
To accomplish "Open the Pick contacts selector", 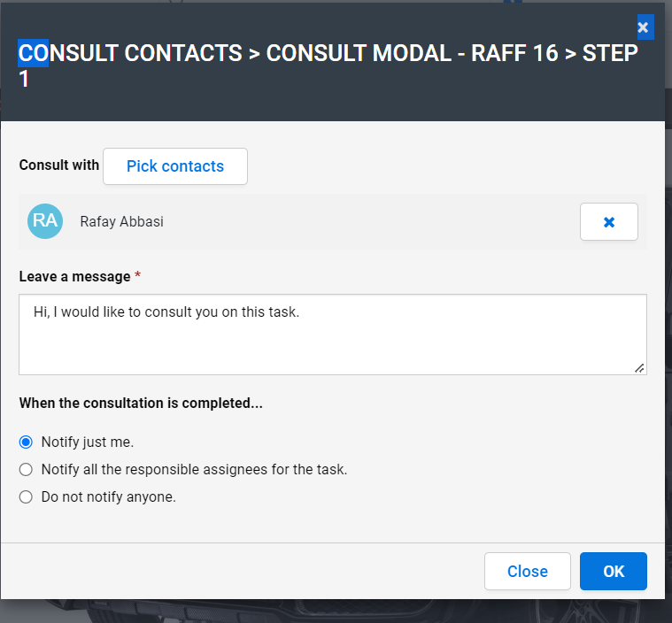I will click(x=174, y=166).
